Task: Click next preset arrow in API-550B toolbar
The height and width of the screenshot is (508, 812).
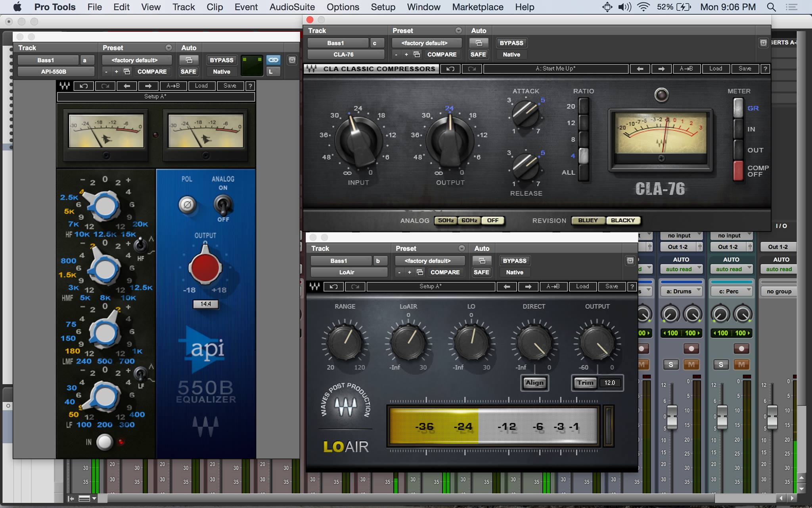Action: point(148,86)
